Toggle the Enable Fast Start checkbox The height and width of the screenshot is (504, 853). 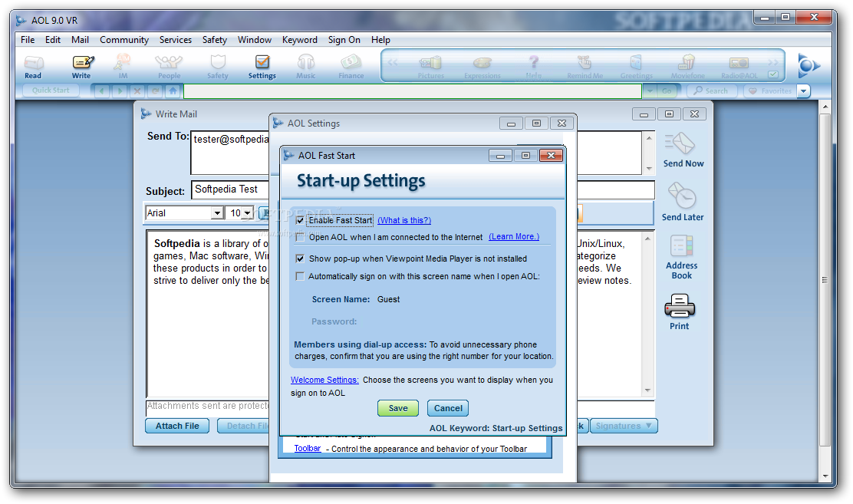click(300, 220)
